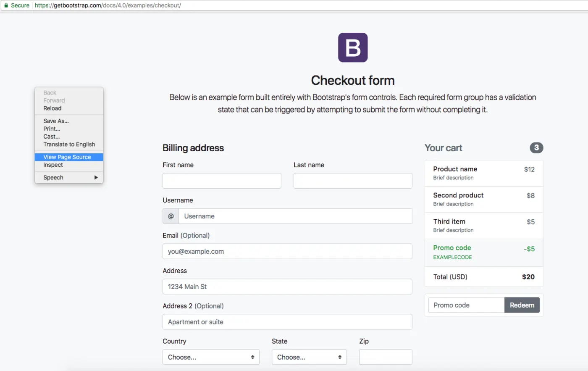Click the Promo code input field
Image resolution: width=588 pixels, height=371 pixels.
click(x=466, y=305)
